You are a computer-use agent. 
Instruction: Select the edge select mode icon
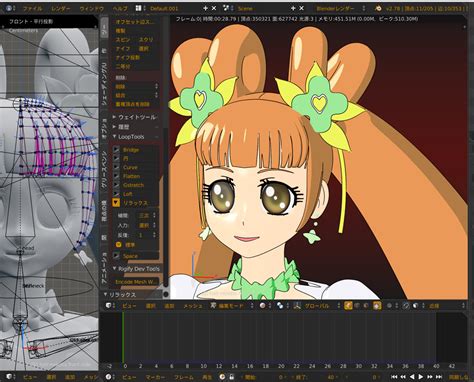click(x=357, y=305)
